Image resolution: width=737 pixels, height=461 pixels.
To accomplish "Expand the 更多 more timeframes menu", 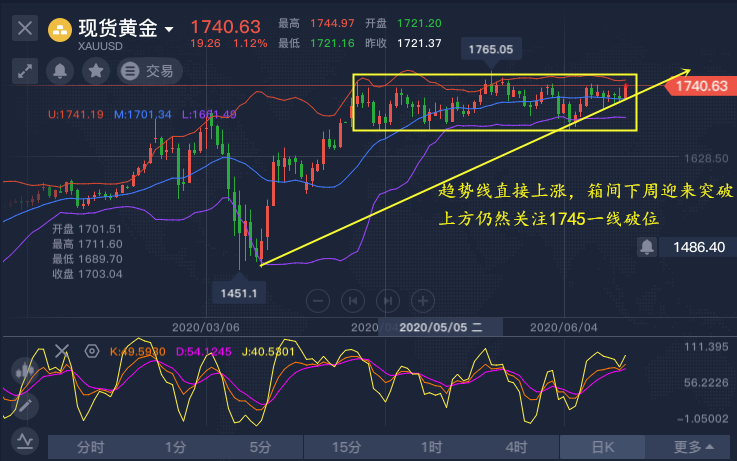I will point(693,447).
